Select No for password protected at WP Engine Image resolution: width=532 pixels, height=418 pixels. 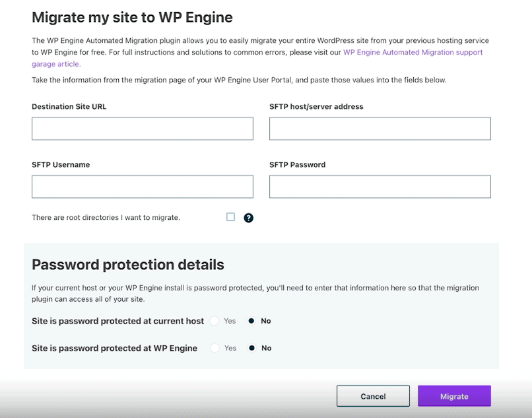point(251,348)
